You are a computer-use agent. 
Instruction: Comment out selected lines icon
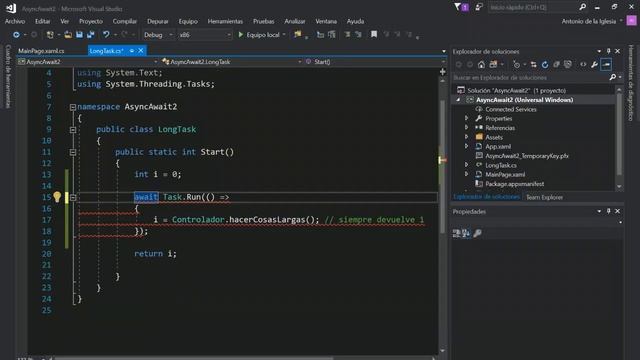point(347,35)
